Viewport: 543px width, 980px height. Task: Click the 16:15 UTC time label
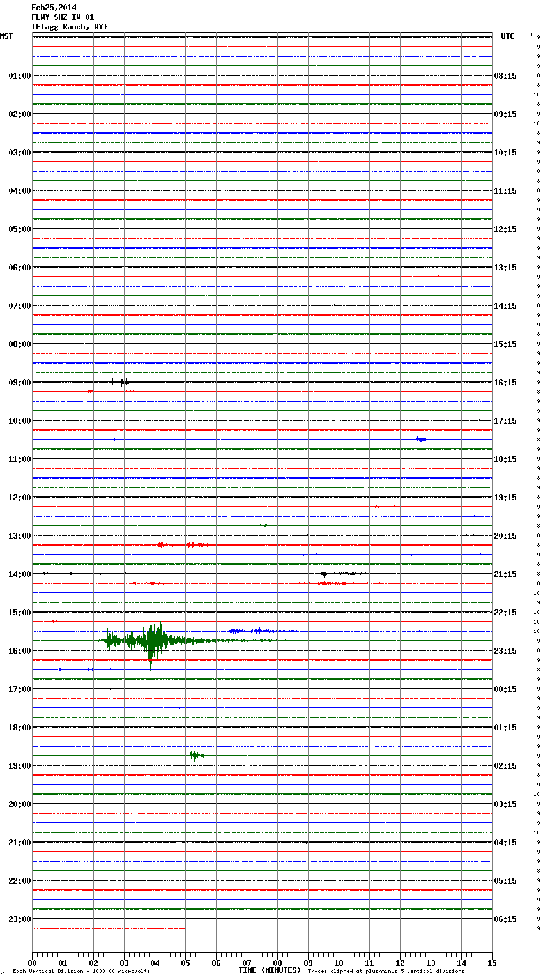coord(505,383)
